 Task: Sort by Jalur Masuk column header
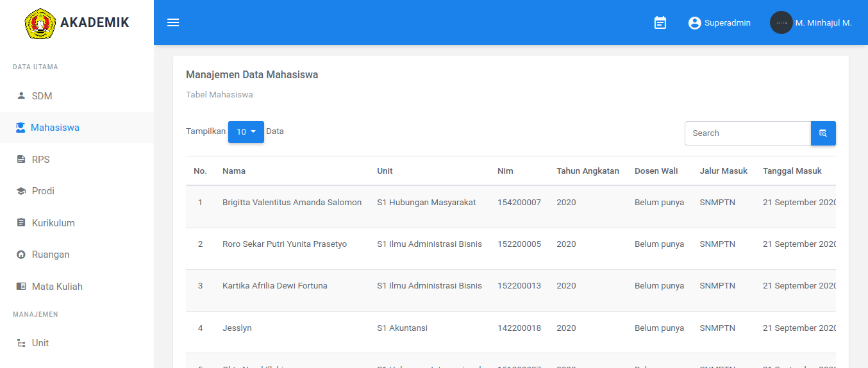pos(724,171)
